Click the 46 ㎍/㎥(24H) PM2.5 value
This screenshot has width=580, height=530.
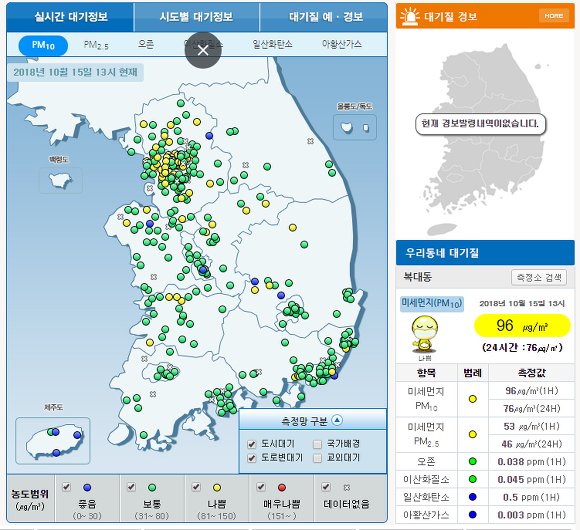532,444
